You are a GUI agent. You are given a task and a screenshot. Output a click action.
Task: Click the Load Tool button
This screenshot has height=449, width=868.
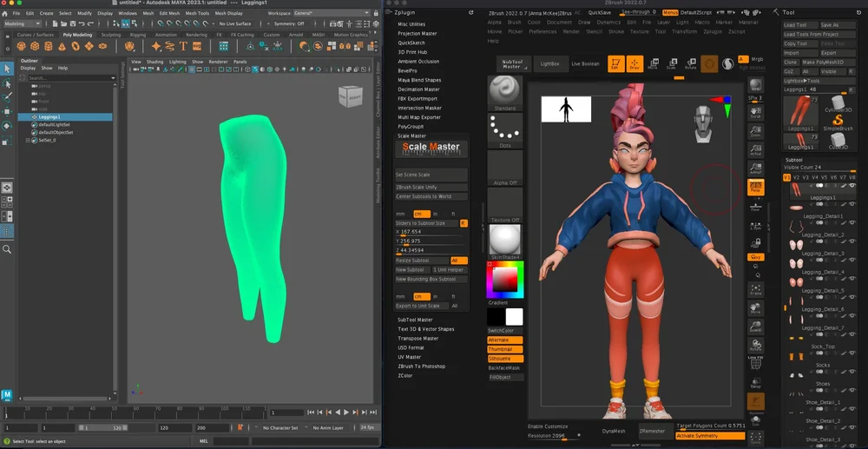click(x=799, y=25)
